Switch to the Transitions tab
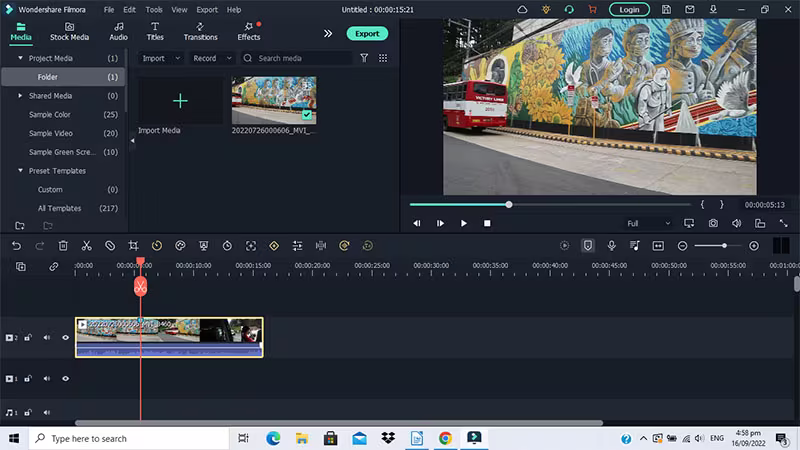Screen dimensions: 800x450 pos(201,31)
